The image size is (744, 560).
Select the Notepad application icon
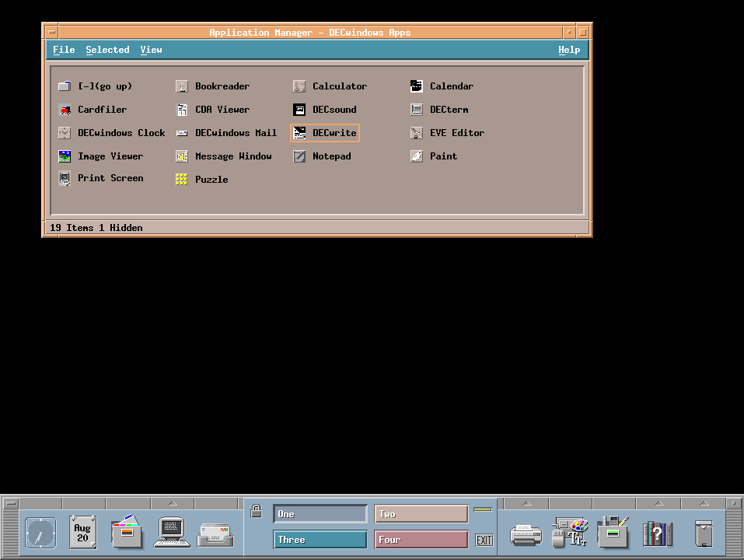(x=299, y=156)
